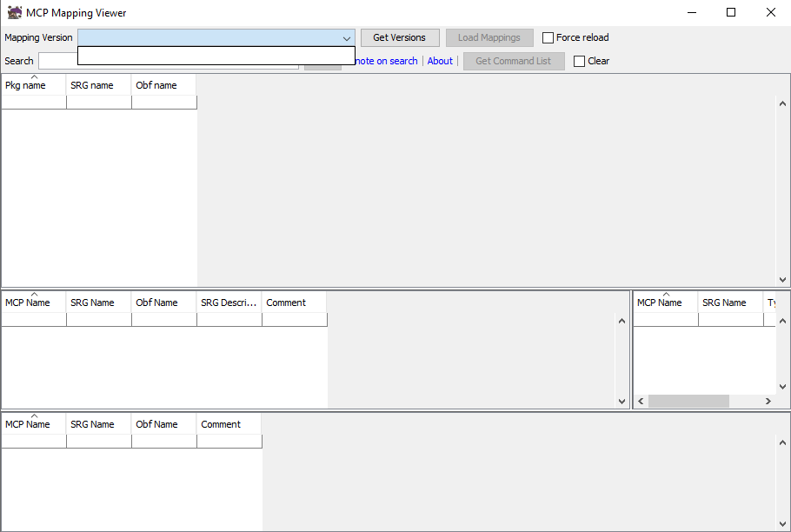The image size is (791, 532).
Task: Click scroll right arrow in right-side panel
Action: 768,402
